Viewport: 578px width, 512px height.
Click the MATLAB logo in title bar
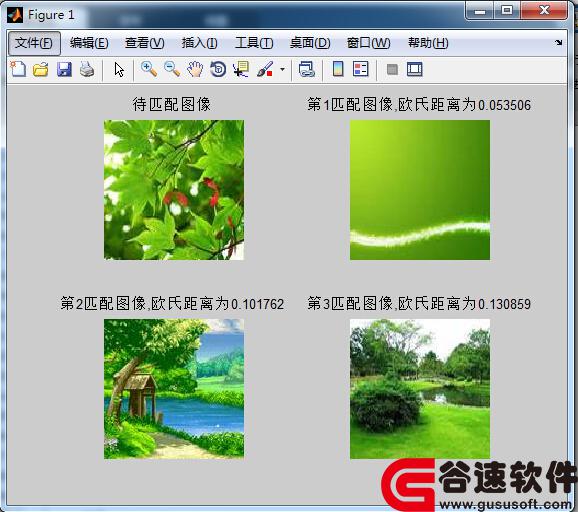[15, 15]
